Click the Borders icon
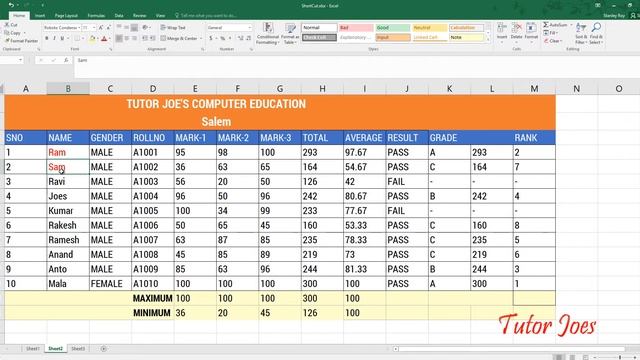 [76, 38]
